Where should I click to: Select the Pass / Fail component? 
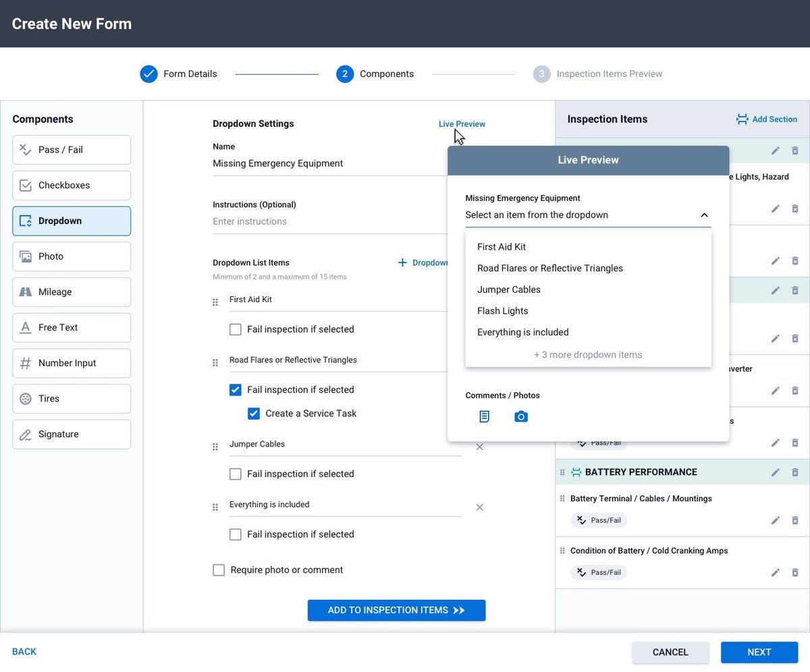point(71,150)
